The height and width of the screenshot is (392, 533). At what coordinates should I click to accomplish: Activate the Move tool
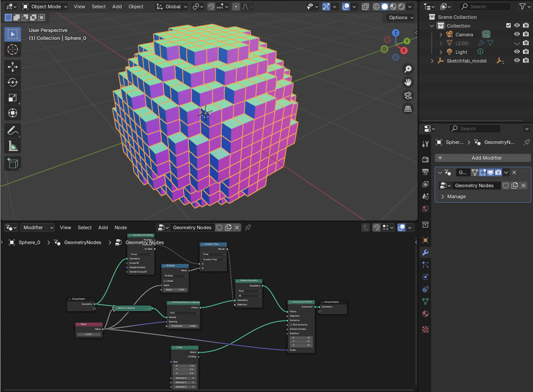pos(13,66)
